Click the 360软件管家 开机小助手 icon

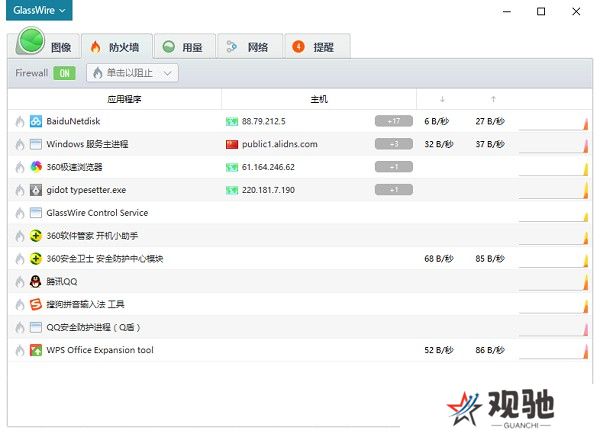pos(36,236)
